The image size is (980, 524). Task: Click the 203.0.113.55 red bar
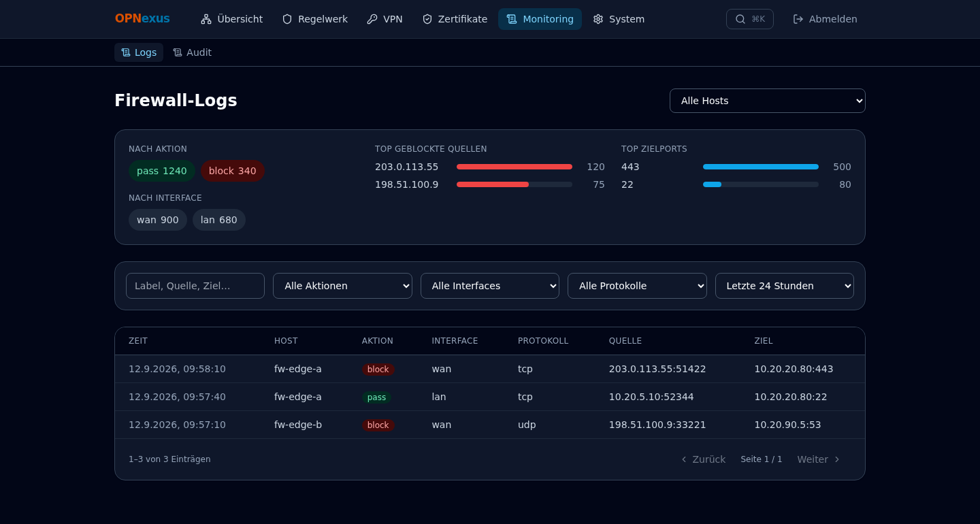click(514, 167)
